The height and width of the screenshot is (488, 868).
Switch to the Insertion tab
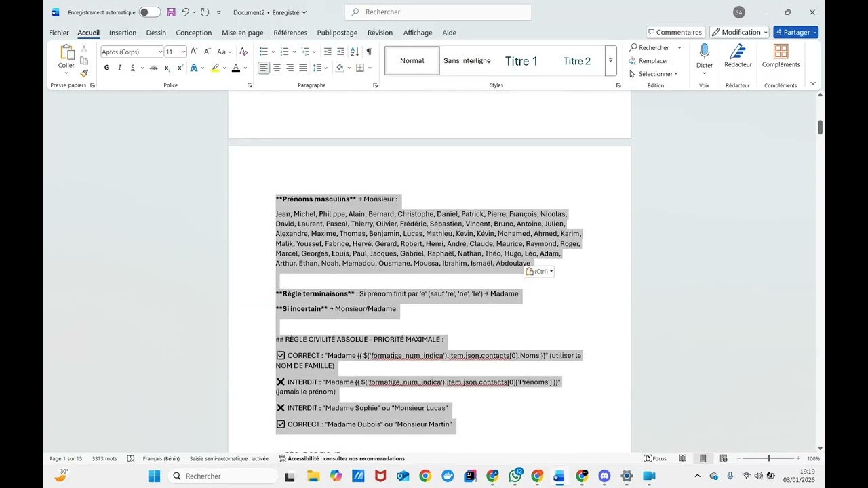tap(123, 33)
